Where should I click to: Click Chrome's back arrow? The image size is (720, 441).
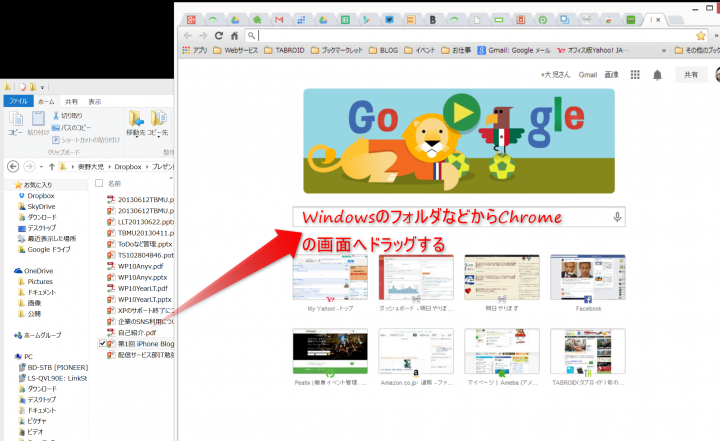tap(188, 35)
